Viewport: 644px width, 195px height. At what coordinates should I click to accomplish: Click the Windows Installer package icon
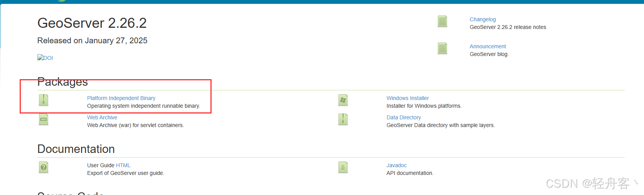pos(343,100)
